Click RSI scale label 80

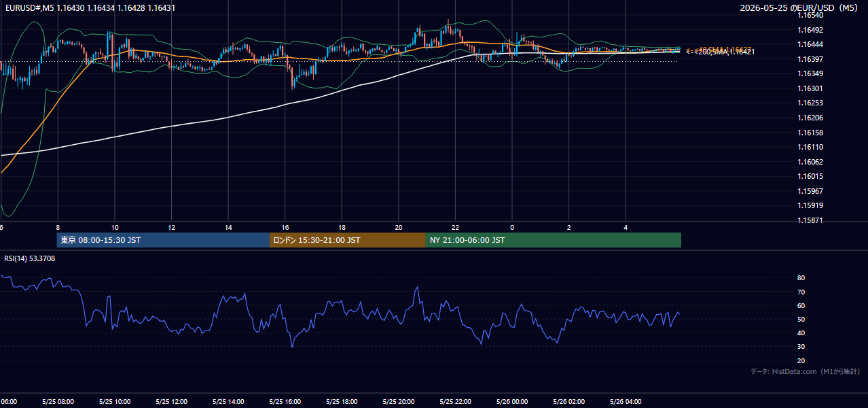pyautogui.click(x=801, y=278)
